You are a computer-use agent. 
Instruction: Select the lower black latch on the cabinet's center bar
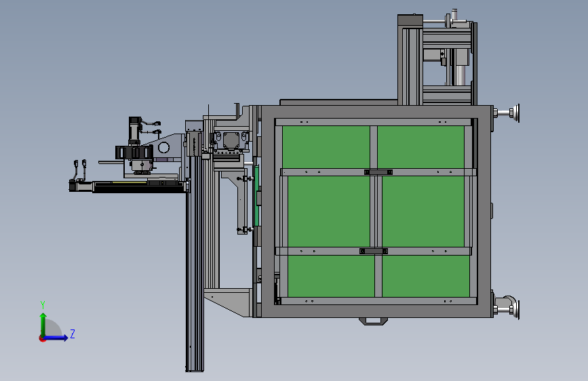tap(374, 251)
